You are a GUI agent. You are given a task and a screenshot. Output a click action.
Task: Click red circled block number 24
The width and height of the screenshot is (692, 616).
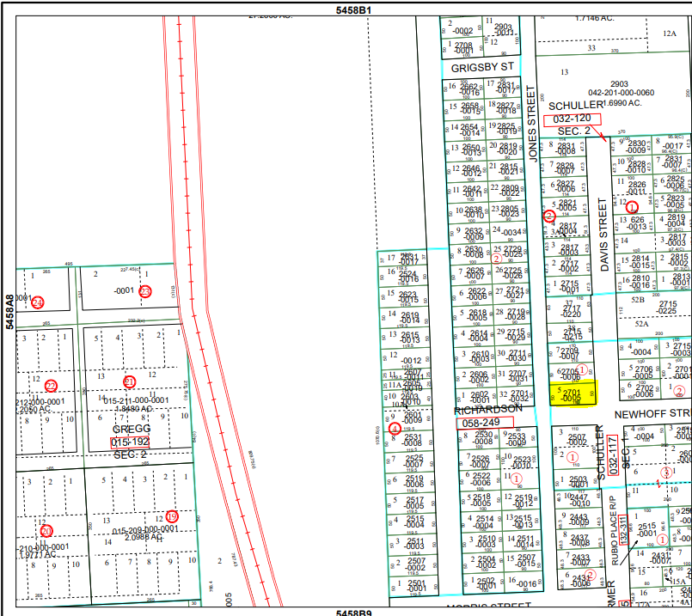click(x=38, y=302)
